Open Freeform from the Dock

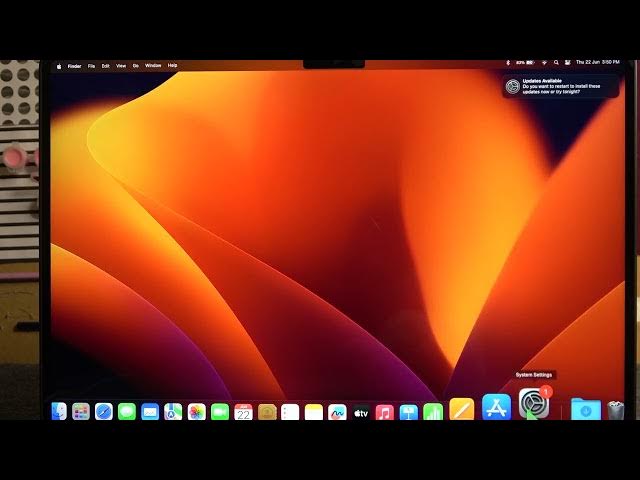pos(337,411)
